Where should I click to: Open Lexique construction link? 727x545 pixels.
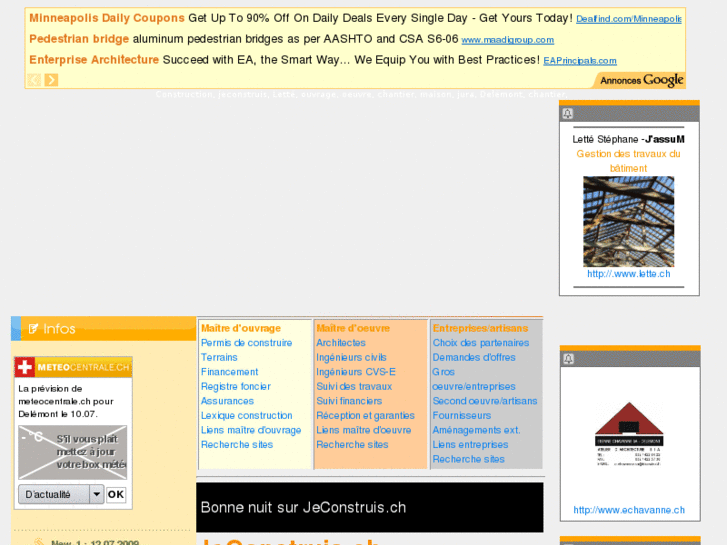coord(246,416)
